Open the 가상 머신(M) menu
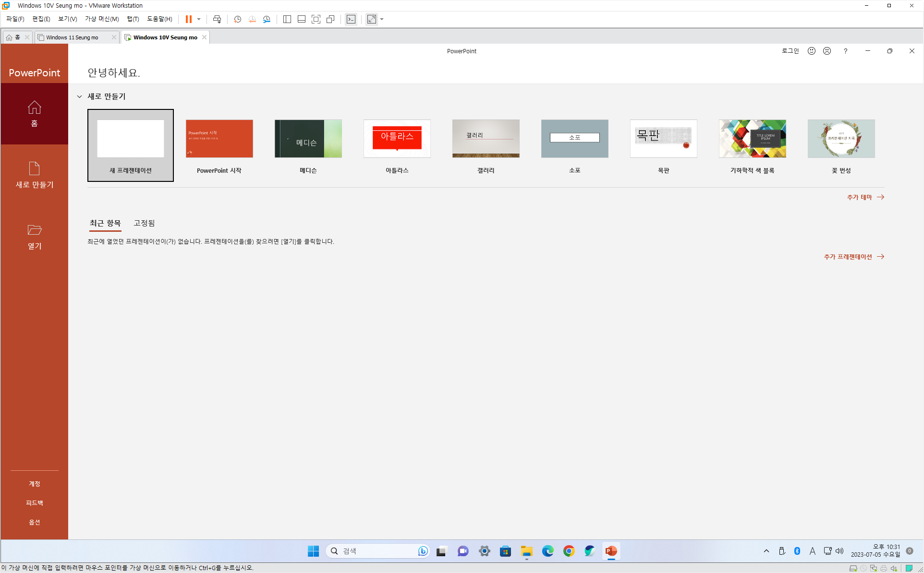The width and height of the screenshot is (924, 573). [x=102, y=19]
